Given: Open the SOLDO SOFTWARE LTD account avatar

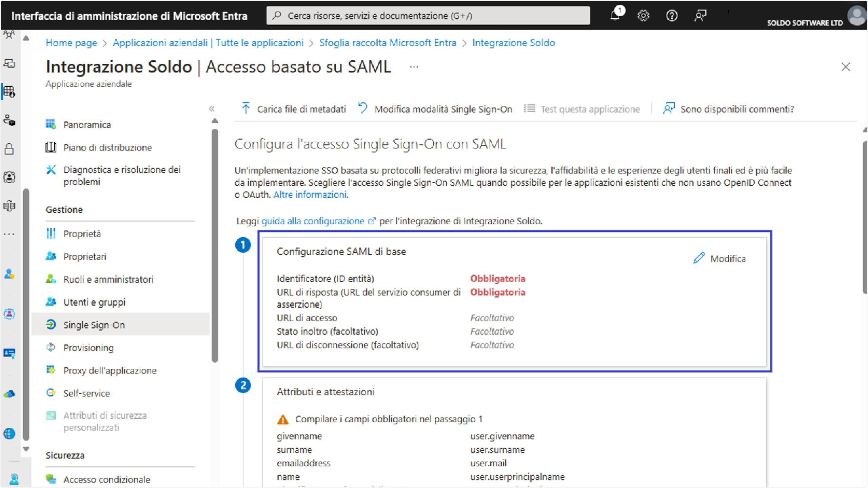Looking at the screenshot, I should pos(857,15).
